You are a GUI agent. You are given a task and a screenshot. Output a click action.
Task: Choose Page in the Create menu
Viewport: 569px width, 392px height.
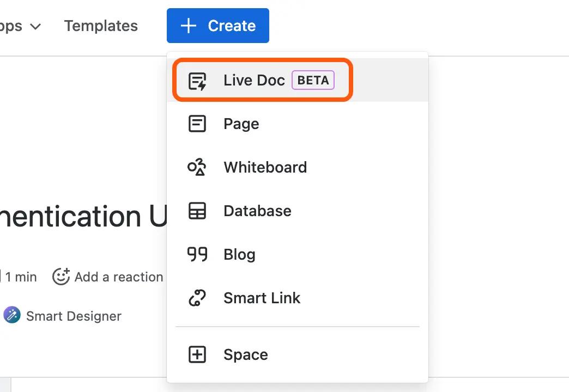click(x=241, y=124)
